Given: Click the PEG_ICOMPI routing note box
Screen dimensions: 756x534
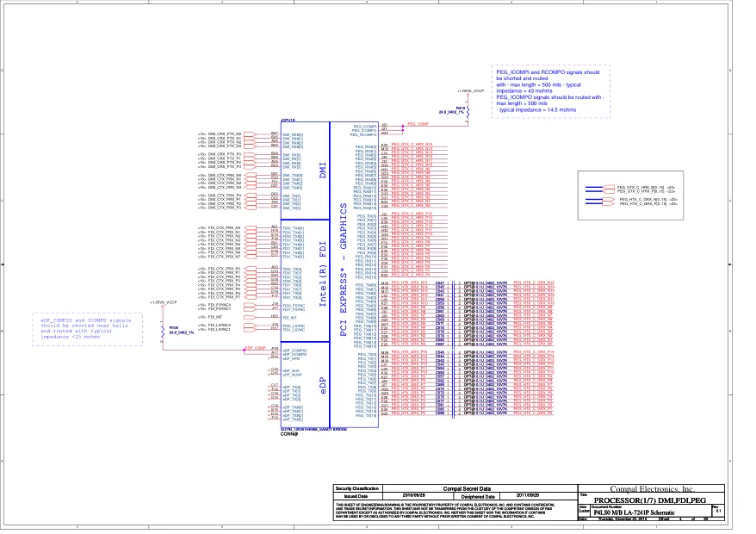Looking at the screenshot, I should 550,91.
